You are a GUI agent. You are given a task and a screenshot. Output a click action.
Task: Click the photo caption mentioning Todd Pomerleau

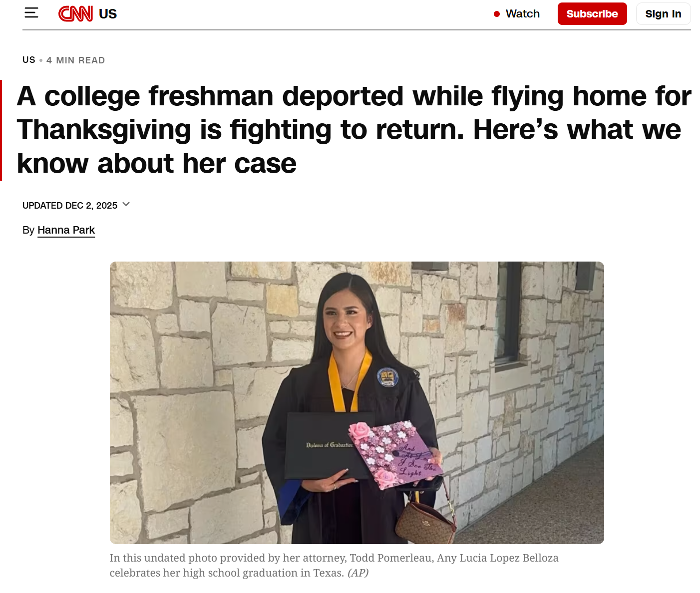(334, 558)
